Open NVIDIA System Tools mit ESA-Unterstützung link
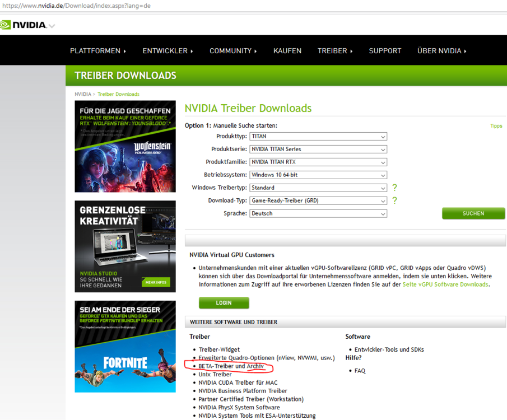Screen dimensions: 507x420 coord(257,416)
